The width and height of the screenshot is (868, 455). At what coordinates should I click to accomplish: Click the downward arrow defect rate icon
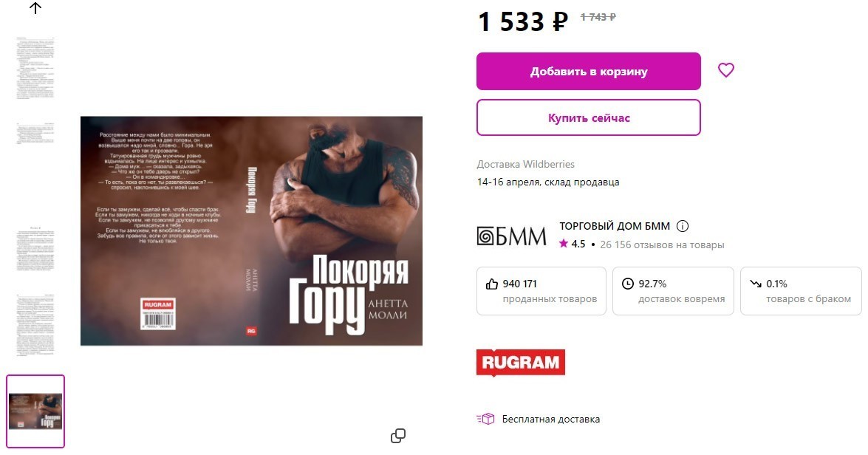click(756, 284)
